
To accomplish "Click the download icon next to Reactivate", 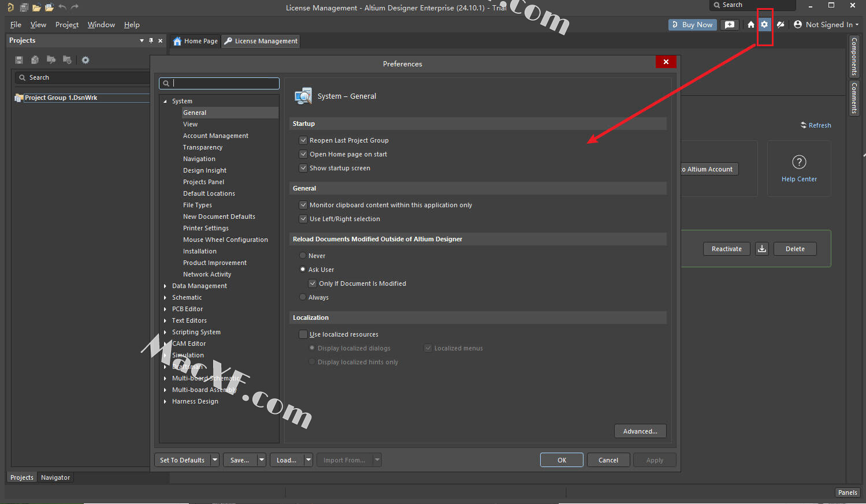I will [x=762, y=249].
